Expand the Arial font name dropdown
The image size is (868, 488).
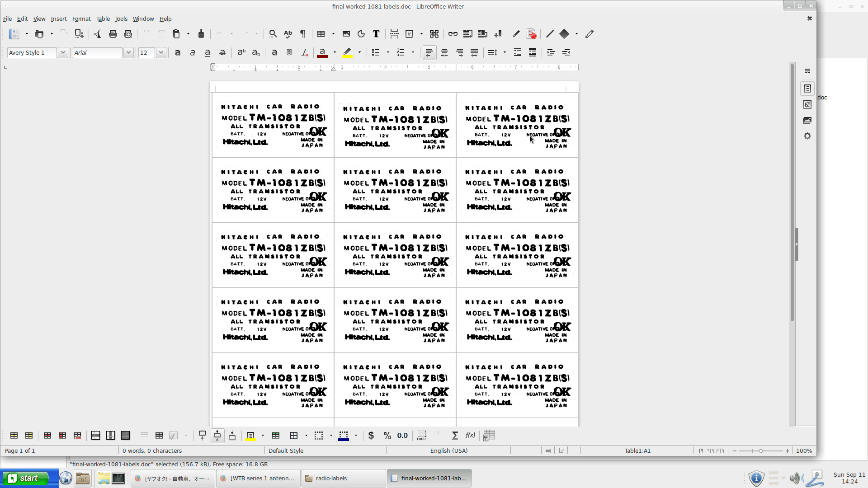click(x=128, y=53)
